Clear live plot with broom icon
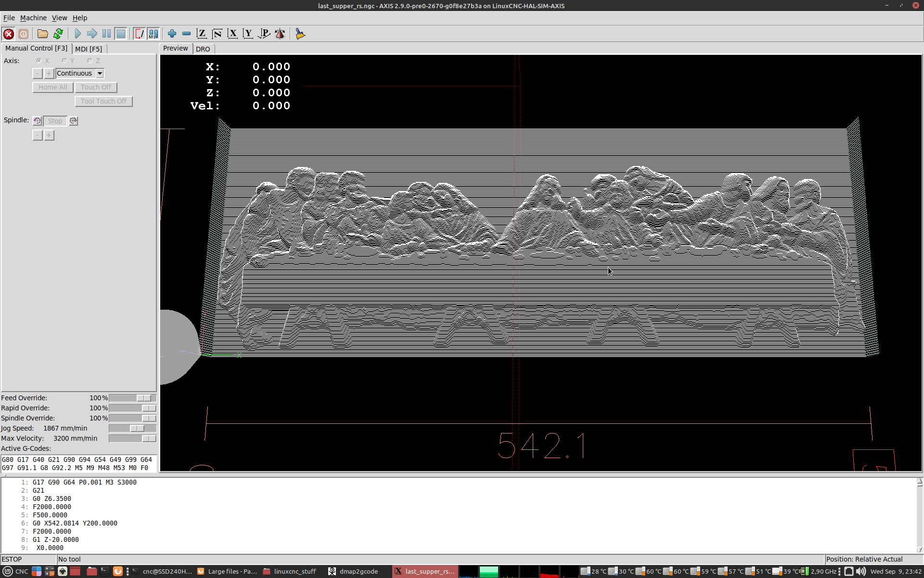Image resolution: width=924 pixels, height=578 pixels. (300, 34)
